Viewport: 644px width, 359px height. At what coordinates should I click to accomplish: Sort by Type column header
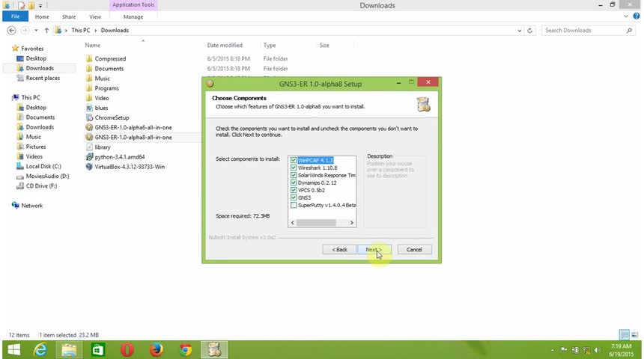tap(270, 45)
